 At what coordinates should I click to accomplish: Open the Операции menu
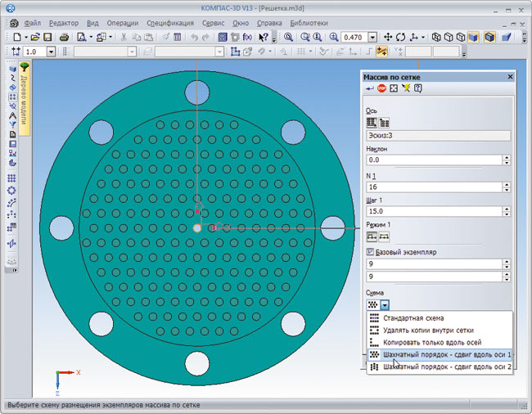(x=124, y=24)
